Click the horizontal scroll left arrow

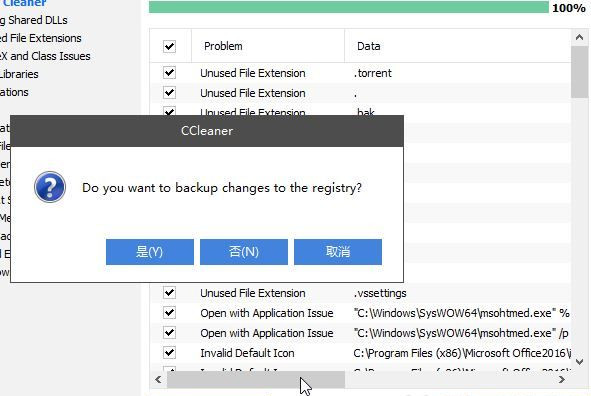[x=158, y=379]
